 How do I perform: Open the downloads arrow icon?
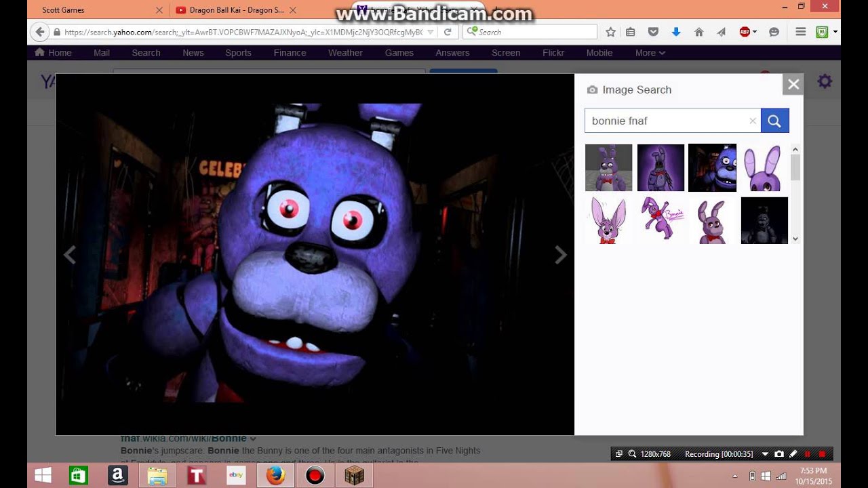coord(676,32)
